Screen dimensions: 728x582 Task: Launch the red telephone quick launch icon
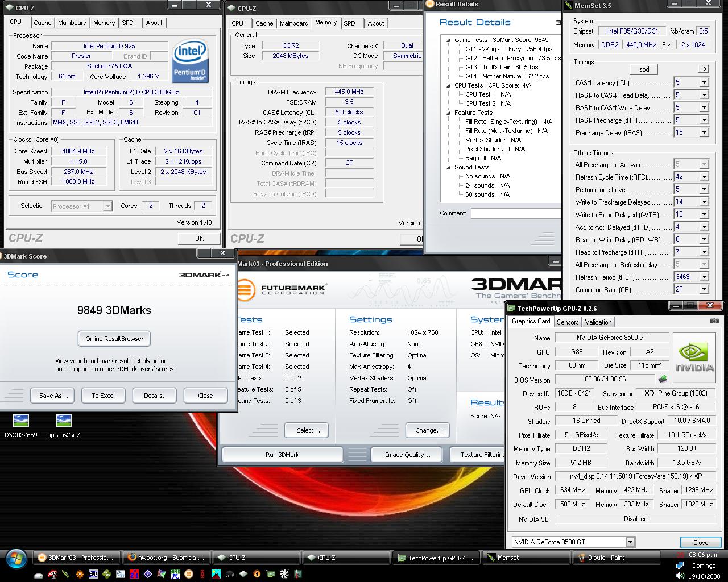click(x=52, y=574)
